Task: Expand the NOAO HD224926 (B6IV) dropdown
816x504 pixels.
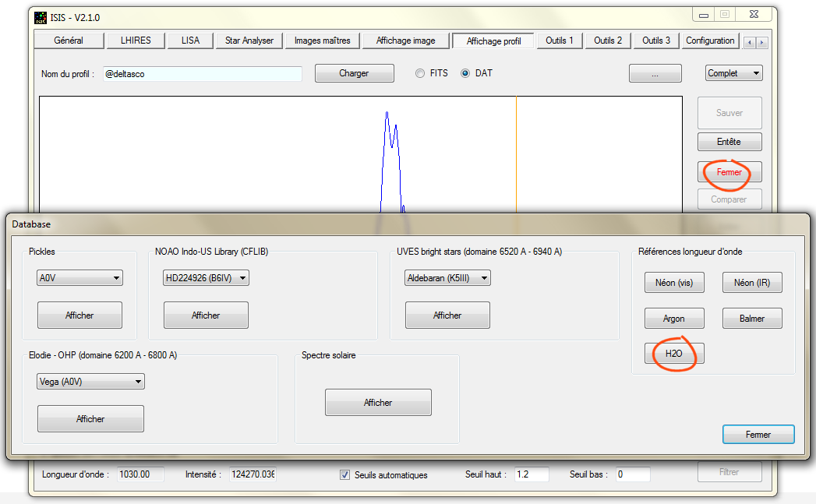Action: [206, 278]
